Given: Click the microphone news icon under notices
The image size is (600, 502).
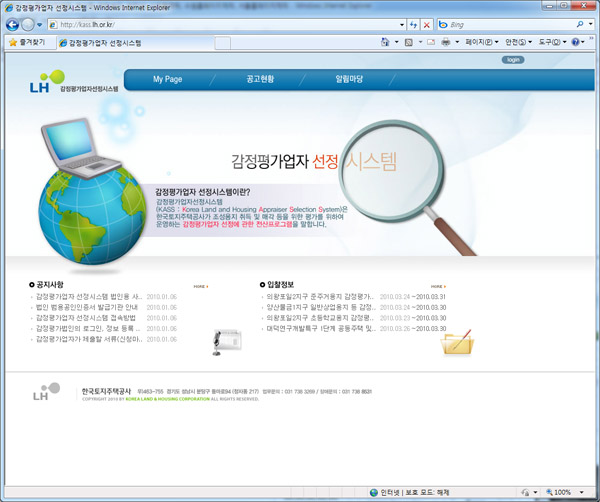Looking at the screenshot, I should tap(227, 342).
